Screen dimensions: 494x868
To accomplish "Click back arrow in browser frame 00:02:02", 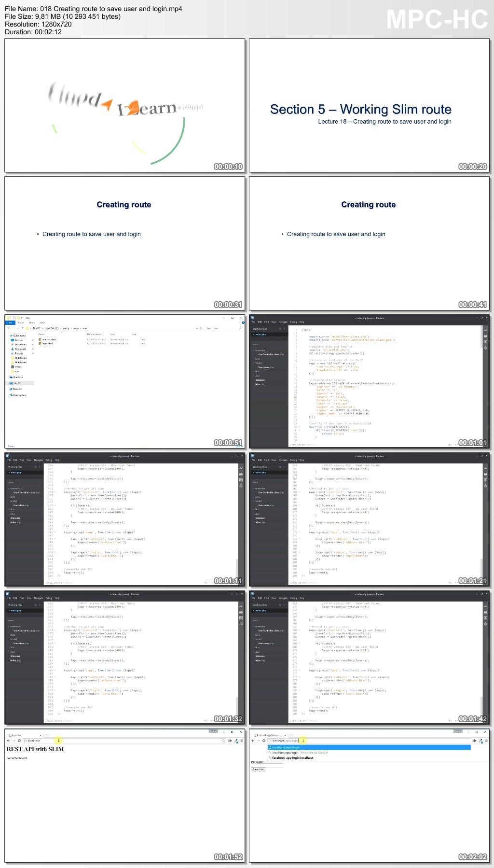I will [x=253, y=741].
